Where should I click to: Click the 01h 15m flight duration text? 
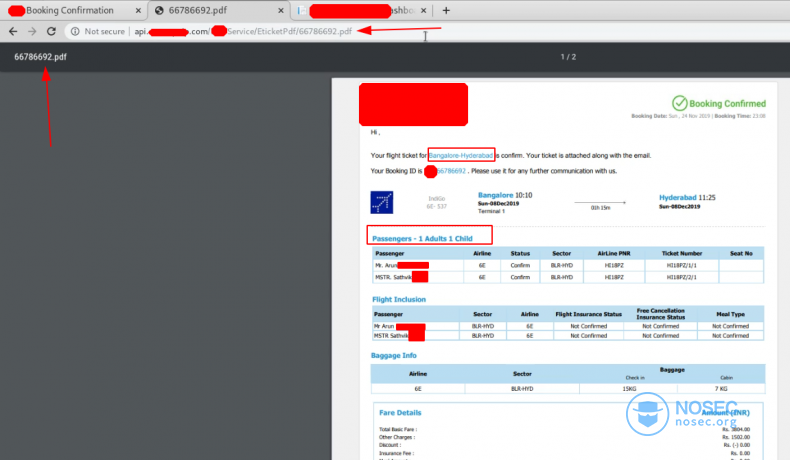(601, 208)
